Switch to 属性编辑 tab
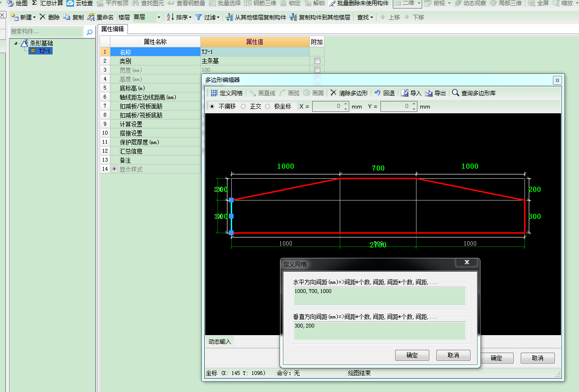The height and width of the screenshot is (392, 579). point(112,29)
